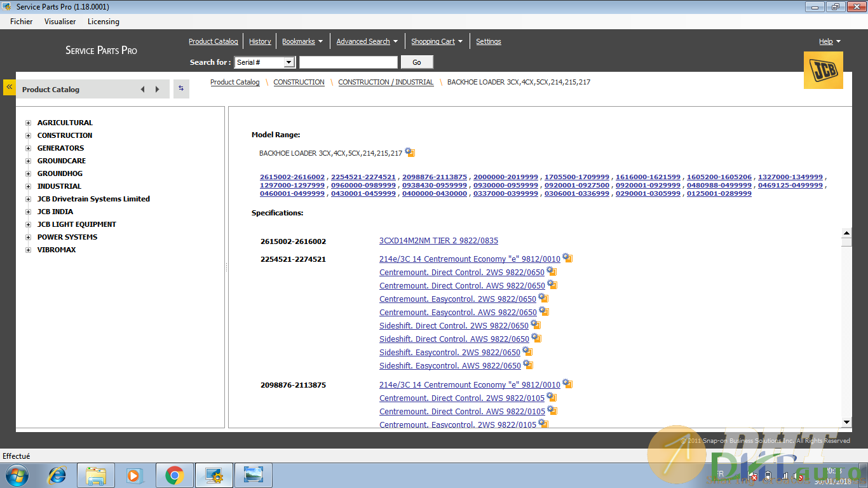Screen dimensions: 868x488
Task: Open the Licensing menu
Action: (x=104, y=22)
